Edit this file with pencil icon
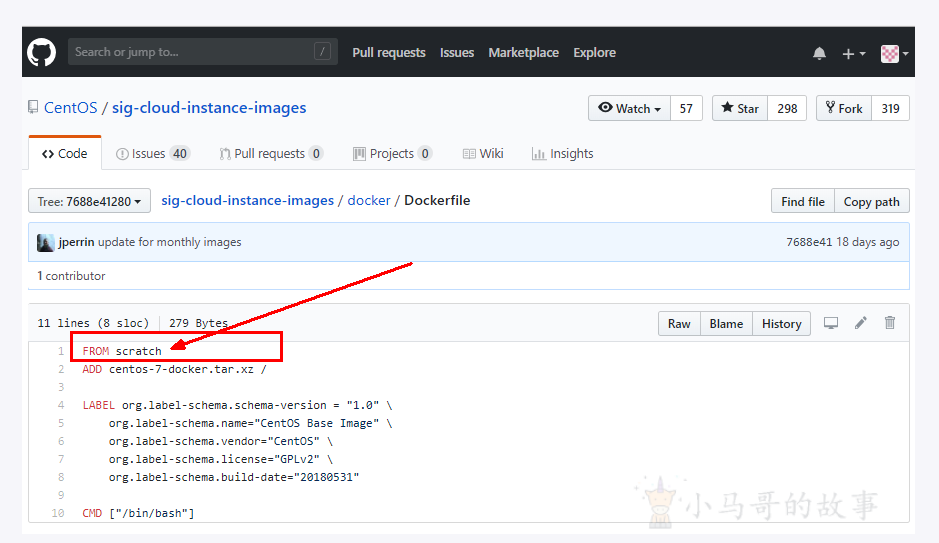939x543 pixels. (x=861, y=323)
